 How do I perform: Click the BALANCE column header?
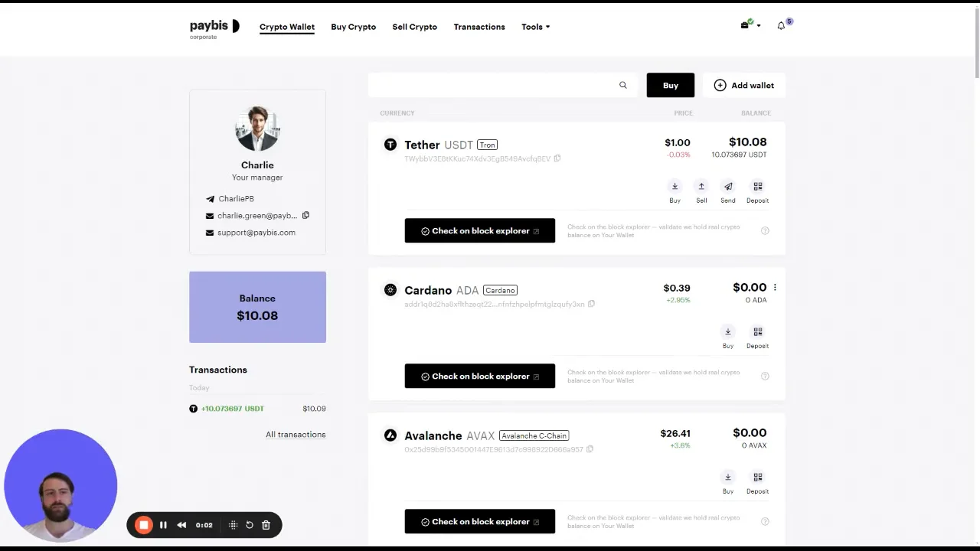pyautogui.click(x=756, y=113)
